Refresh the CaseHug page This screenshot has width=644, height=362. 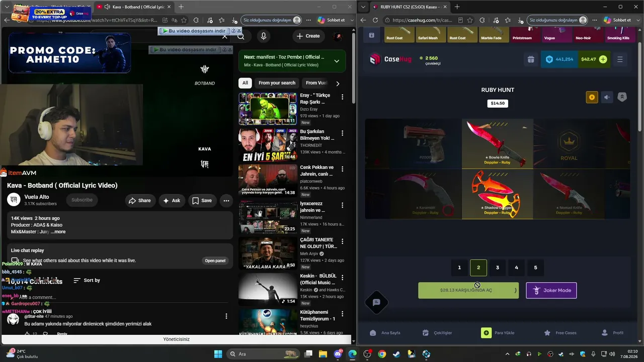(x=375, y=20)
